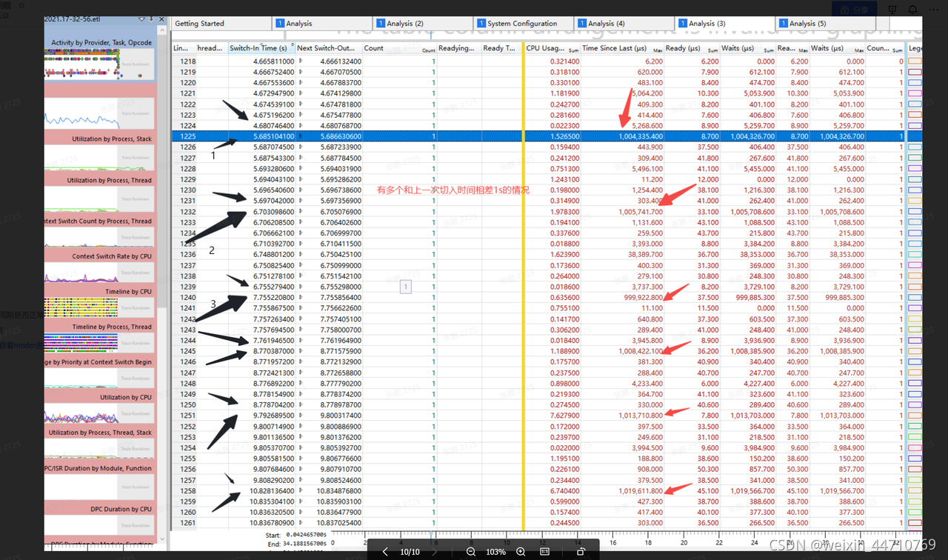Expand row 1240 disclosure triangle
The width and height of the screenshot is (948, 560).
[x=300, y=298]
